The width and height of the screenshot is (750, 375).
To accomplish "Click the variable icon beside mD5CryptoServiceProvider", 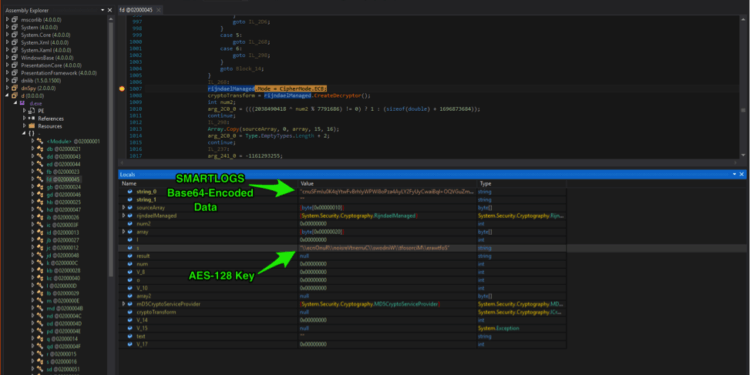I will point(130,304).
